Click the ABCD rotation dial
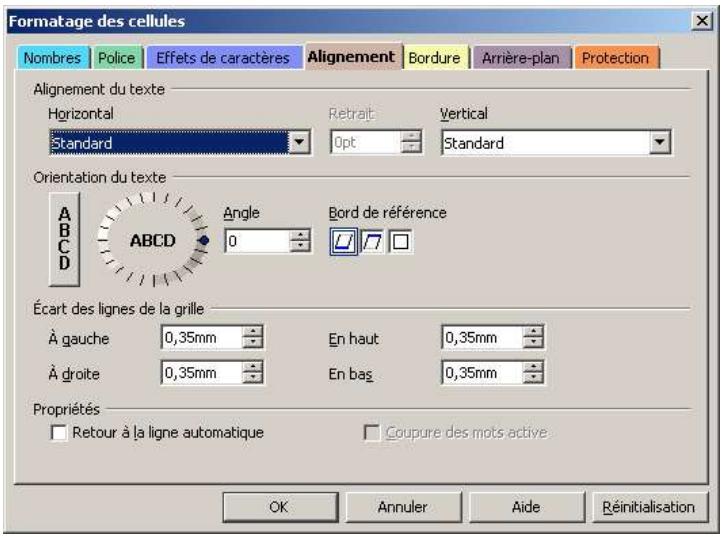The image size is (723, 537). click(x=153, y=240)
